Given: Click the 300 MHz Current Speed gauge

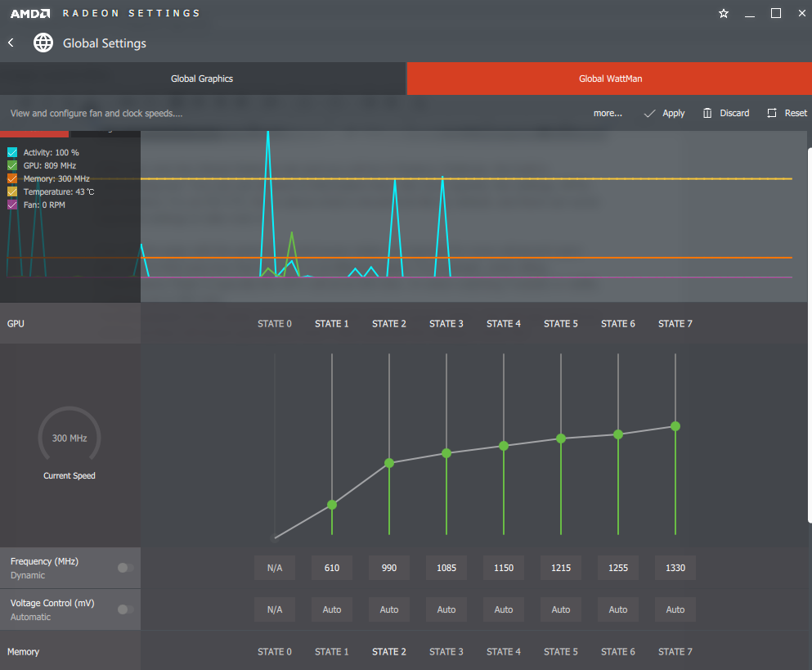Looking at the screenshot, I should (70, 435).
